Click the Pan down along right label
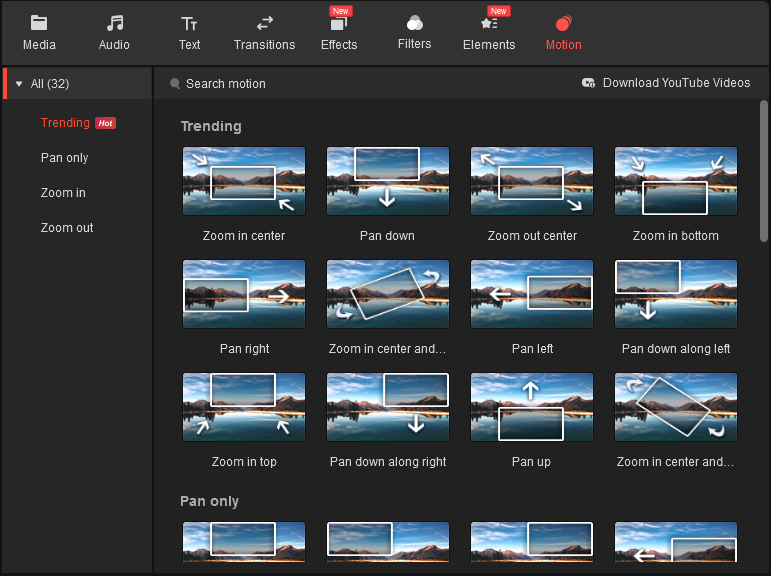Image resolution: width=771 pixels, height=576 pixels. pos(388,462)
